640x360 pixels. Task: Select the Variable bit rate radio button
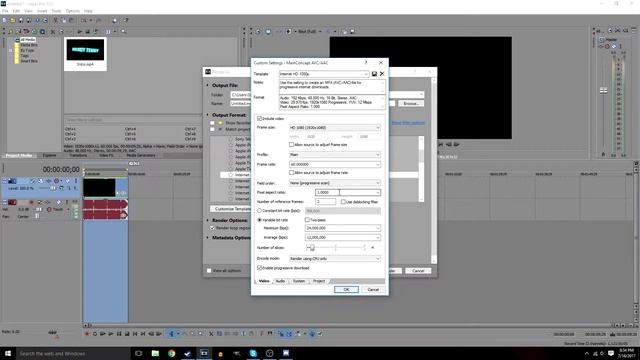259,220
